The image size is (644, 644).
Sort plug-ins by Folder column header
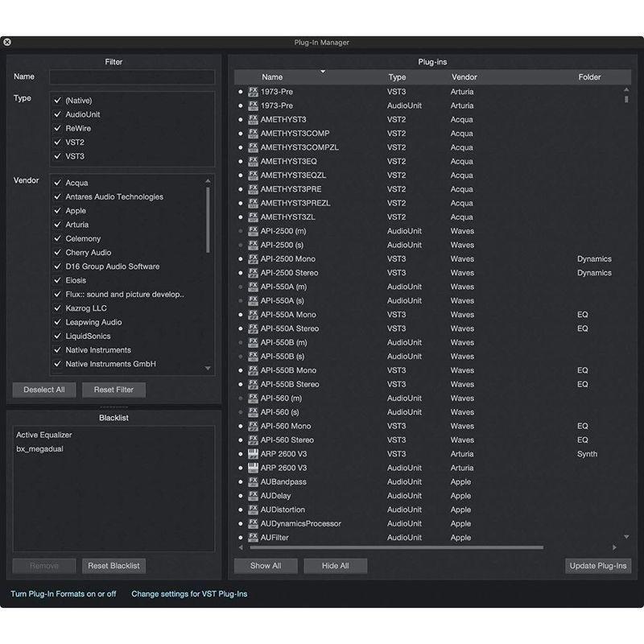[589, 77]
